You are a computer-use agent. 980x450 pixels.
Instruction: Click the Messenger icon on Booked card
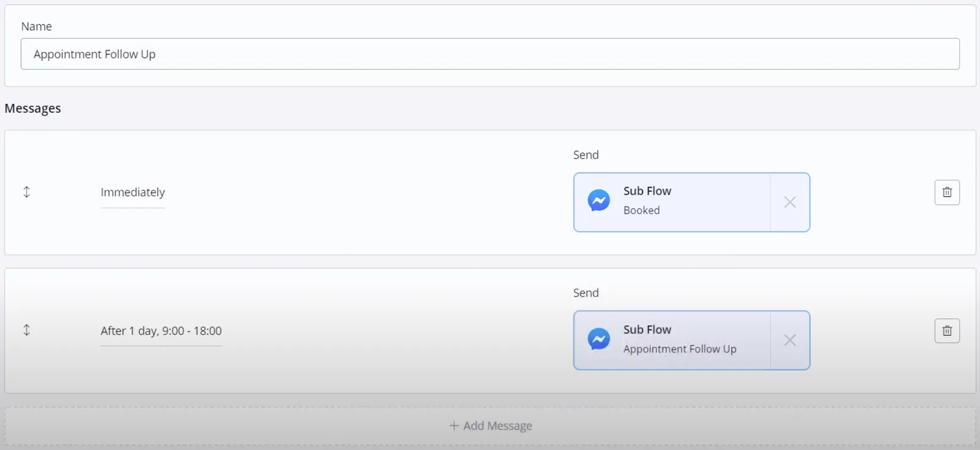[598, 200]
